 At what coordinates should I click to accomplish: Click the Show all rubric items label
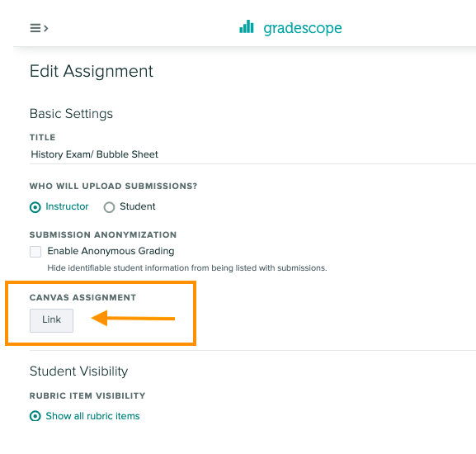click(92, 416)
